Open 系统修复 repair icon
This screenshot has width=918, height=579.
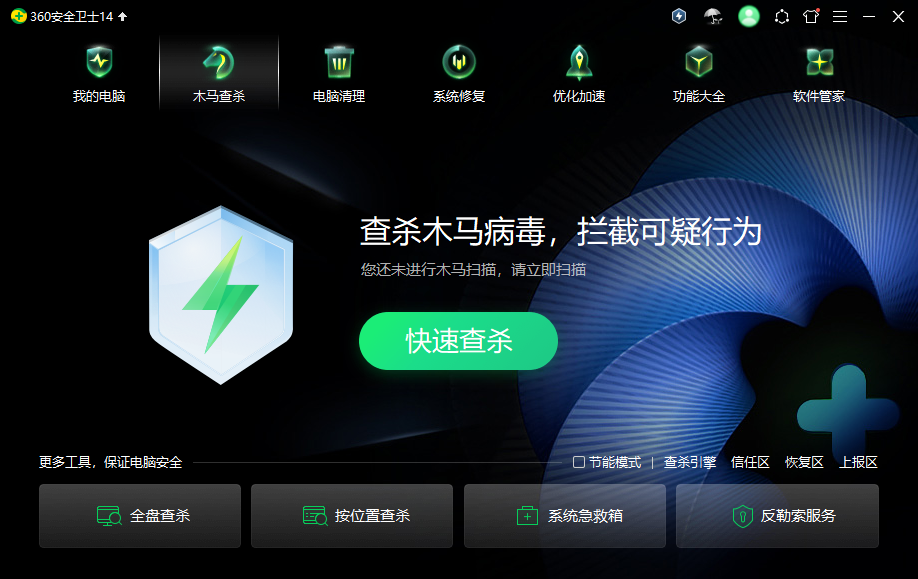(459, 62)
